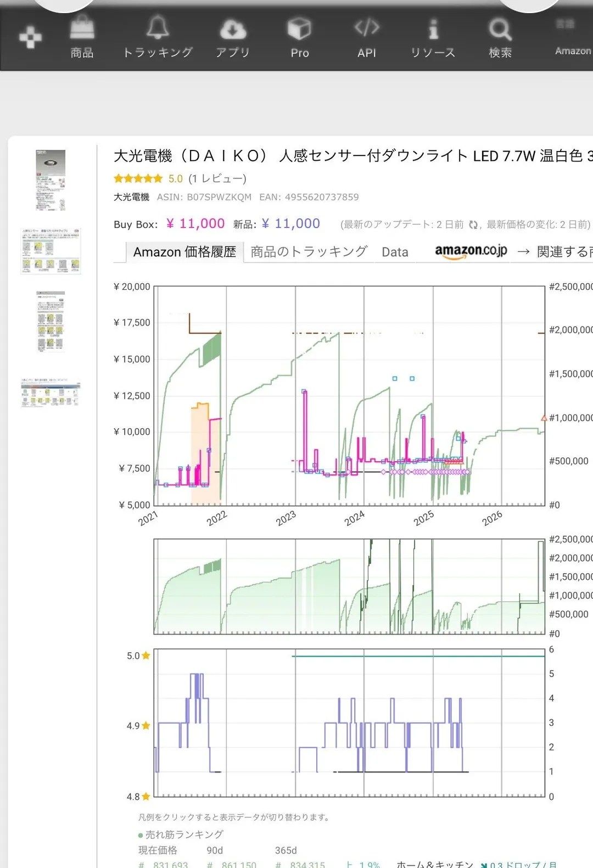Screen dimensions: 593x868
Task: Open the トラッキング bell icon
Action: (x=158, y=26)
